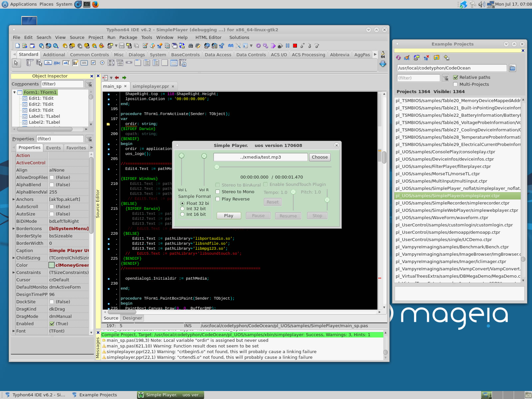Select the TToggleBox 'on' component icon
532x399 pixels.
(x=84, y=63)
